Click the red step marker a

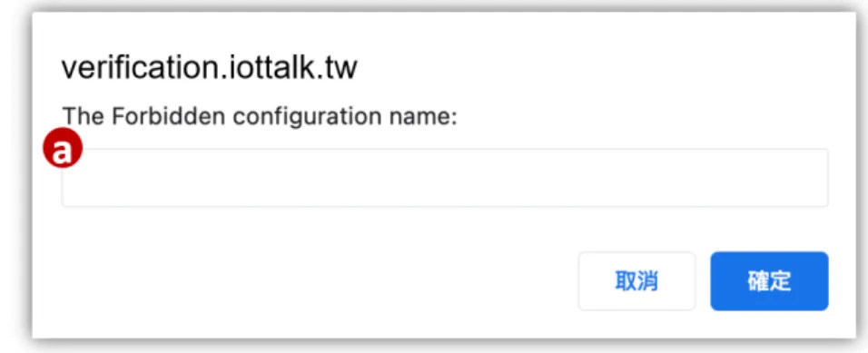click(x=63, y=148)
